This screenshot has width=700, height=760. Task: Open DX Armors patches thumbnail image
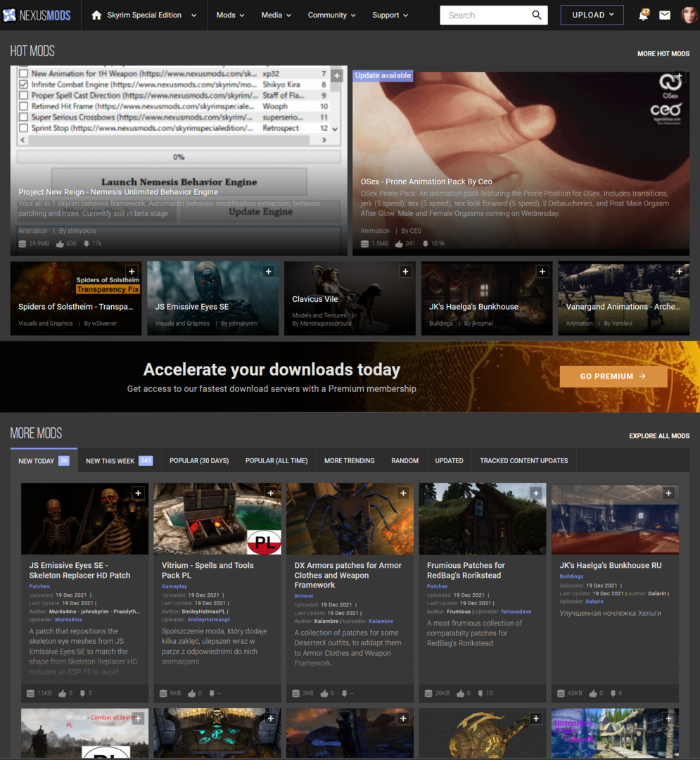point(350,519)
